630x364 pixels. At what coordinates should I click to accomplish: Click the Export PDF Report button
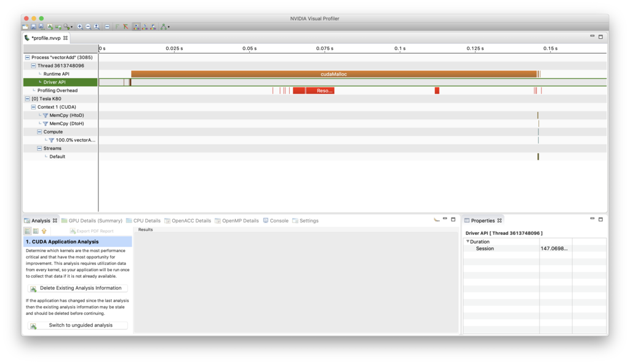tap(92, 231)
